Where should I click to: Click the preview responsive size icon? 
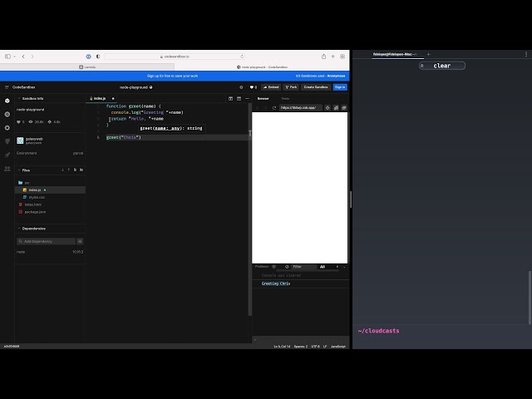tap(336, 108)
